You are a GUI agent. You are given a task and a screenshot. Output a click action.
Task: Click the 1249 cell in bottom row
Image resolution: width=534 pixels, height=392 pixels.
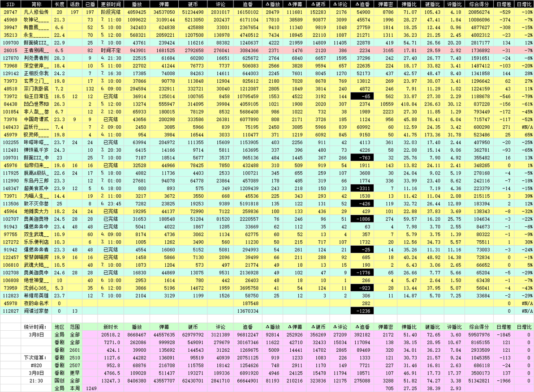[90, 388]
